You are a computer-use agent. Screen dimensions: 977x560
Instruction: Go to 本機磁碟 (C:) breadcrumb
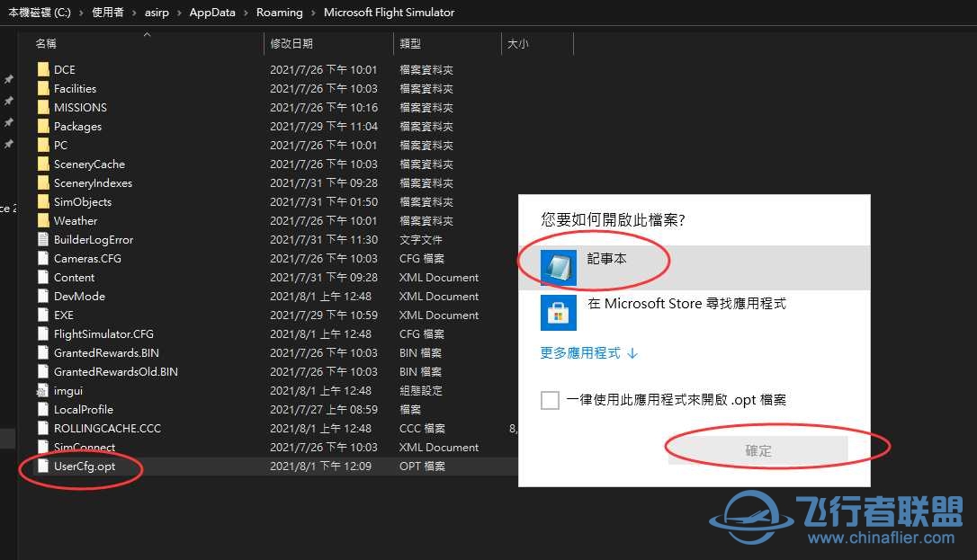(x=40, y=13)
